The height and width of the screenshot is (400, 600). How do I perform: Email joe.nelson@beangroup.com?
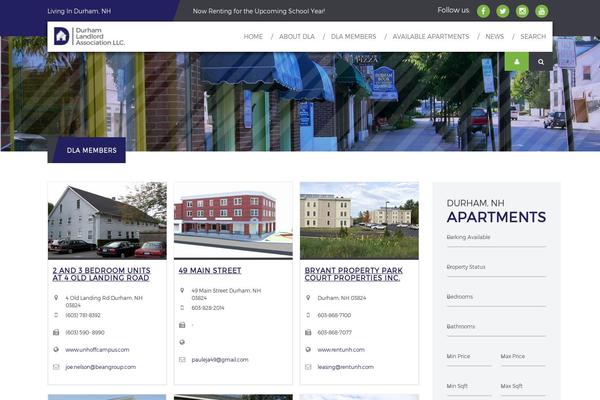coord(101,367)
